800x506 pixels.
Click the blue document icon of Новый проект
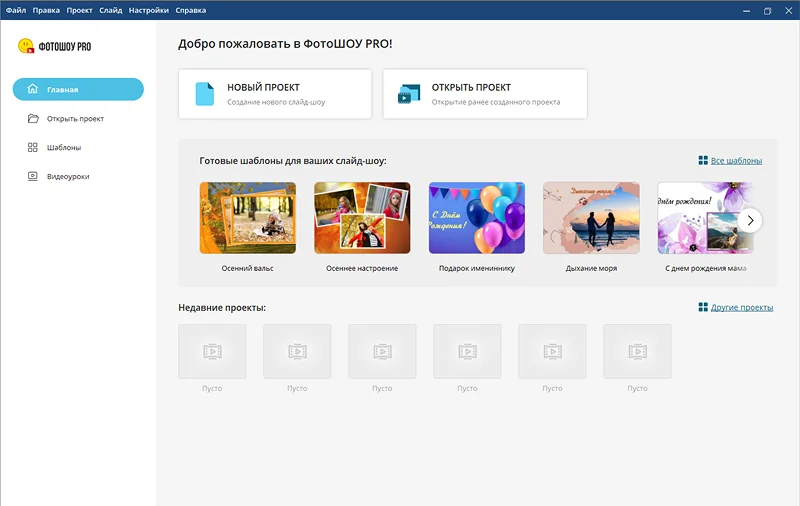[x=205, y=94]
